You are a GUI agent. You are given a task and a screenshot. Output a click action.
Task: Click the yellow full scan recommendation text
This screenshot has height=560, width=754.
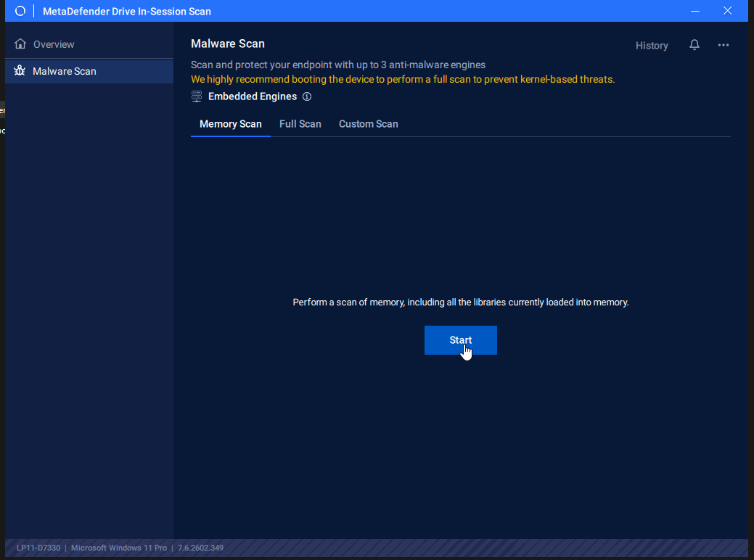coord(402,79)
